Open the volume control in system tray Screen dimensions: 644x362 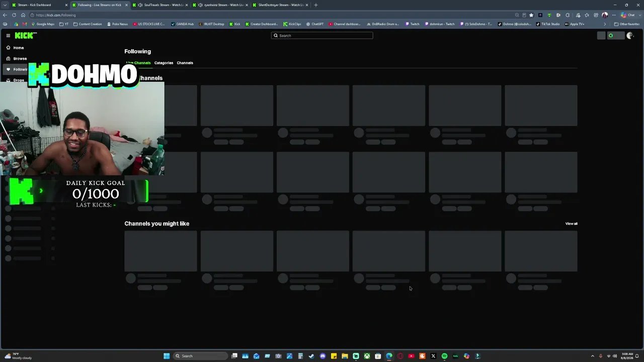click(614, 356)
